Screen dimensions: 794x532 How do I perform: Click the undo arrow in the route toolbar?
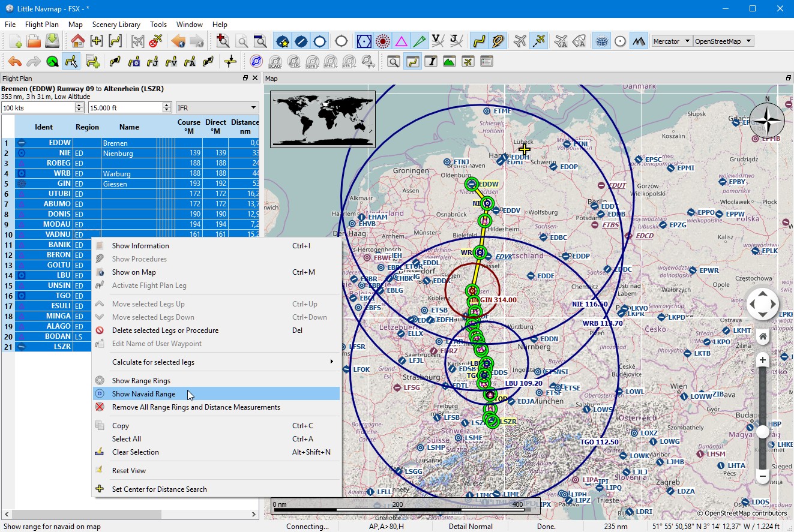(x=15, y=61)
